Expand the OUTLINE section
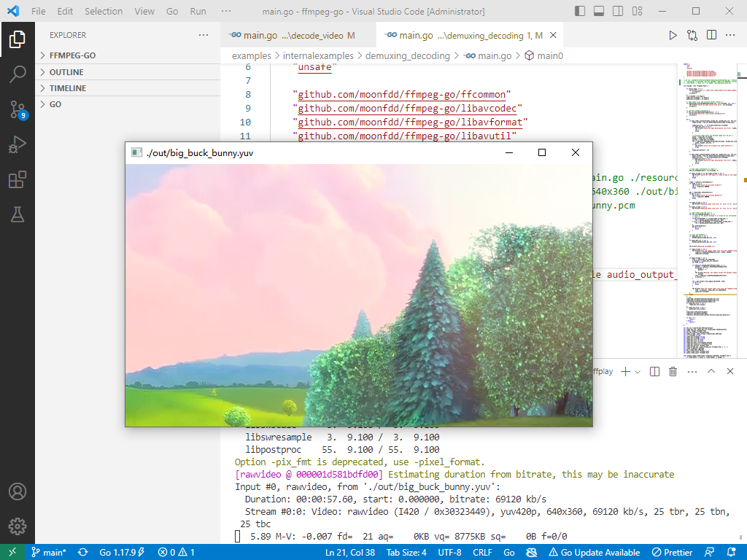The width and height of the screenshot is (747, 560). pyautogui.click(x=128, y=72)
